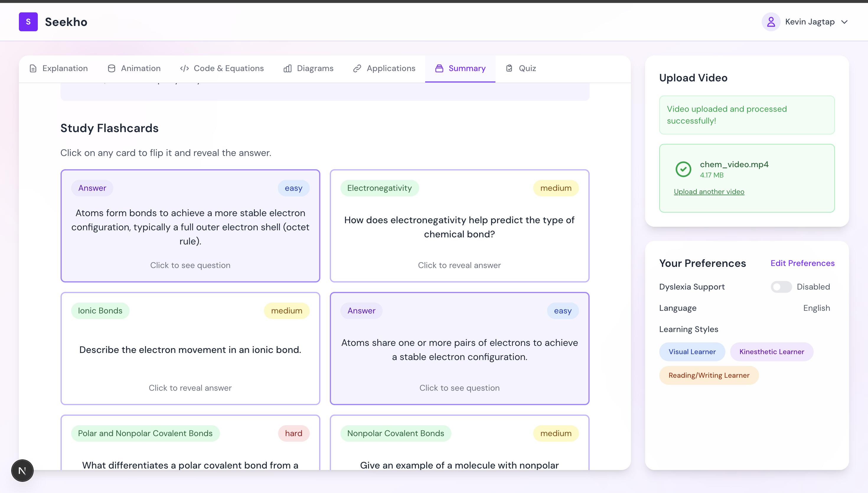868x493 pixels.
Task: Click the Quiz clipboard icon
Action: [509, 68]
